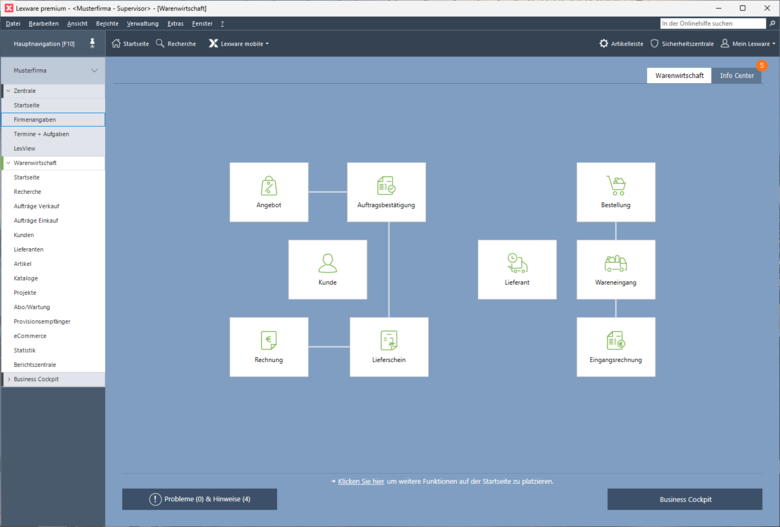Screen dimensions: 780x527
Task: Follow the 'Klicken Sie hier' link
Action: point(361,481)
